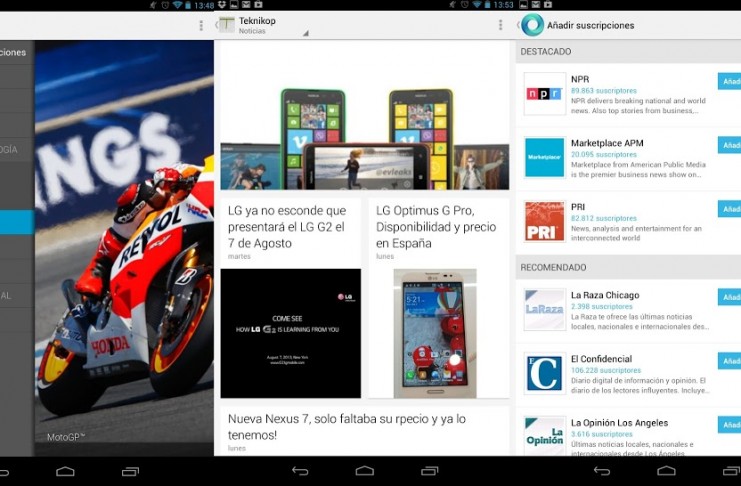Open article 'LG Optimus G Pro, Disponibilidad'
Screen dimensions: 741x486
pos(436,227)
